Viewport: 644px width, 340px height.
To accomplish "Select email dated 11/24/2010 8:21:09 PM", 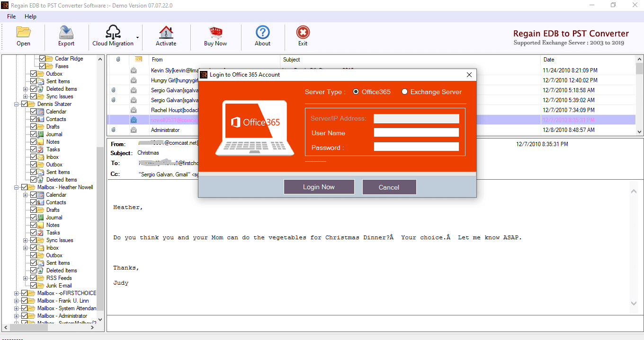I will pyautogui.click(x=570, y=70).
